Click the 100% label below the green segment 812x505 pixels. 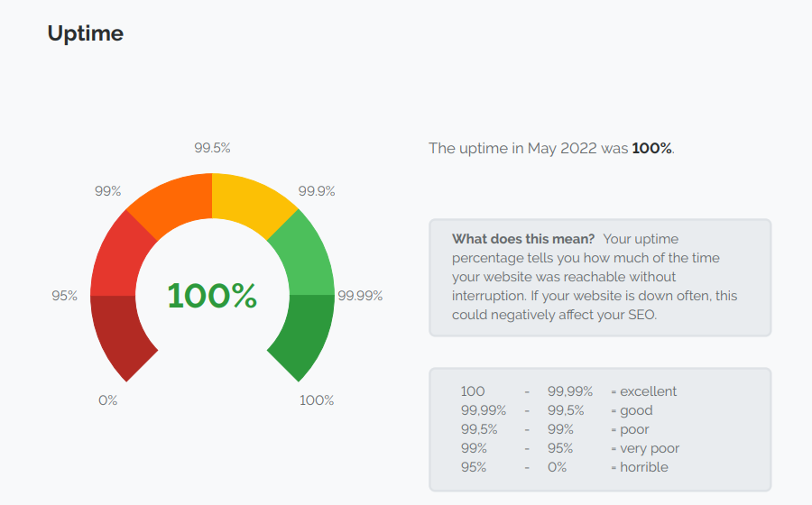(317, 400)
